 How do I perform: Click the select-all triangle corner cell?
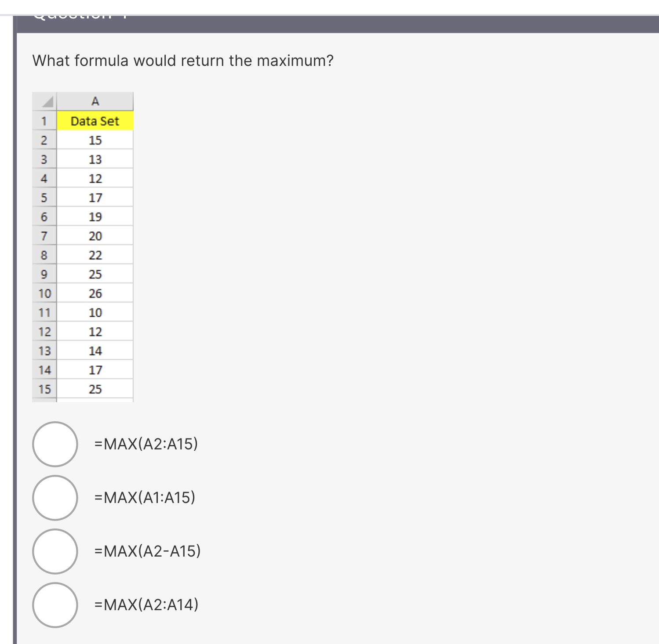coord(44,101)
